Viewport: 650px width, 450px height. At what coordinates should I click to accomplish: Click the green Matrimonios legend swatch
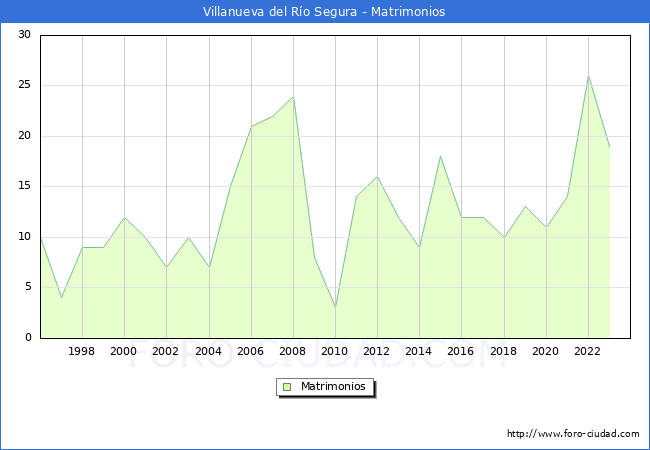pos(287,387)
